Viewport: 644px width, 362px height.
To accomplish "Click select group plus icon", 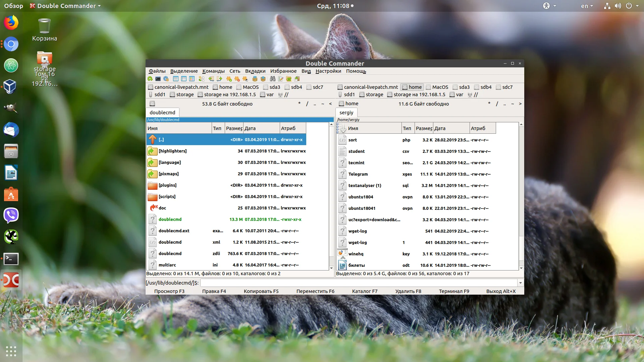I will pos(229,79).
